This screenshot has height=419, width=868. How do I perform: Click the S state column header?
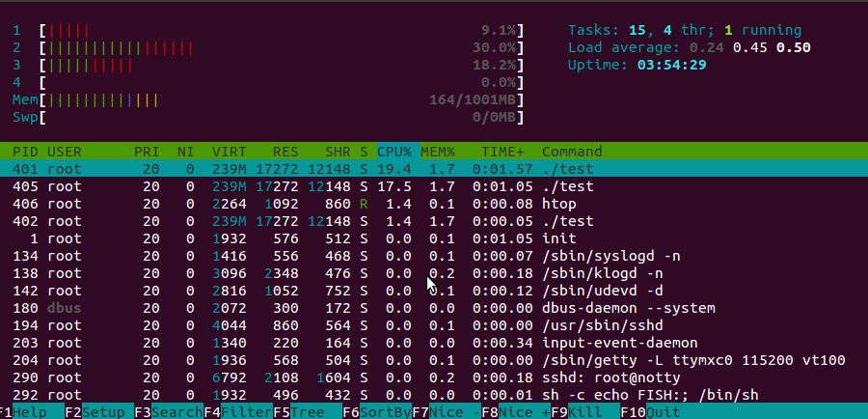(x=364, y=152)
